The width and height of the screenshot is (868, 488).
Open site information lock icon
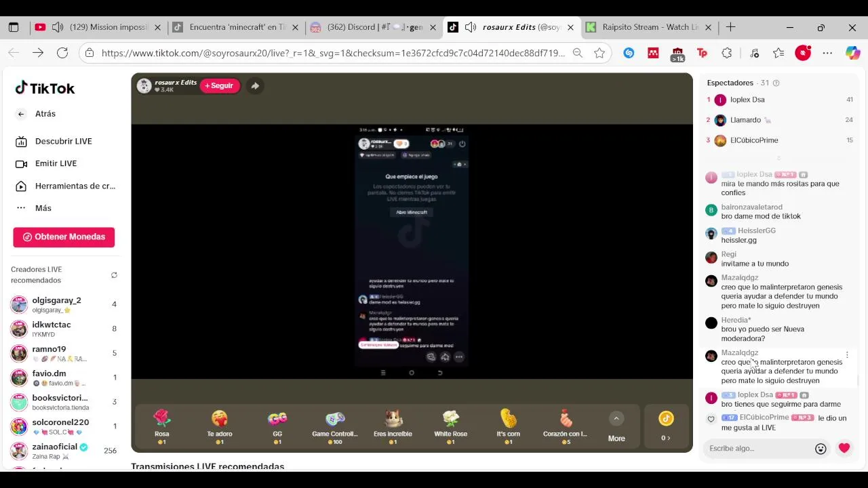[90, 53]
